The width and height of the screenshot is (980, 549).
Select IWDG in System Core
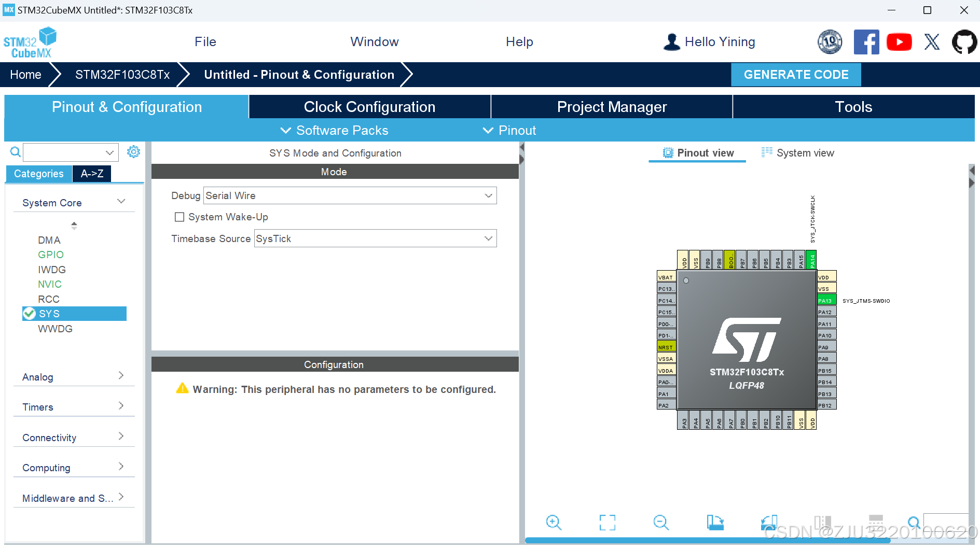(52, 270)
